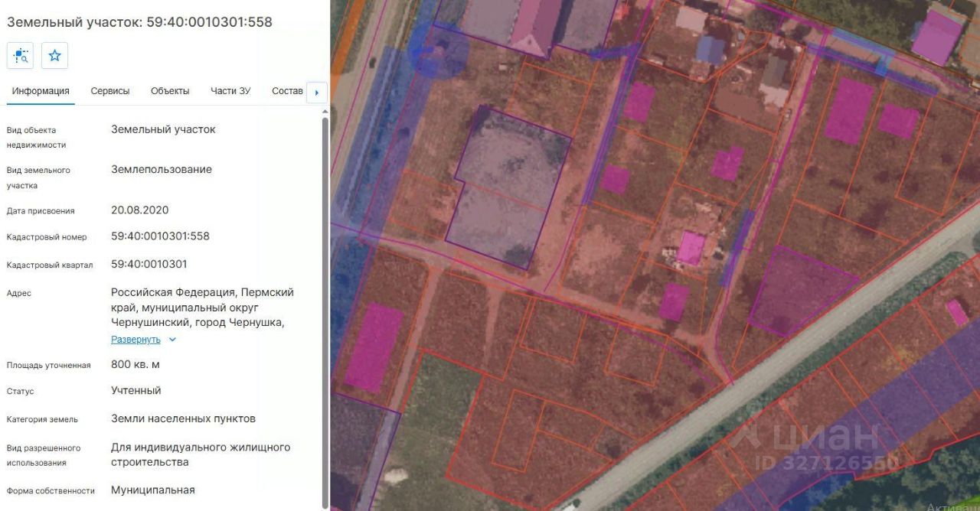Select the Вид объекта недвижимости label
This screenshot has height=511, width=980.
(x=37, y=137)
